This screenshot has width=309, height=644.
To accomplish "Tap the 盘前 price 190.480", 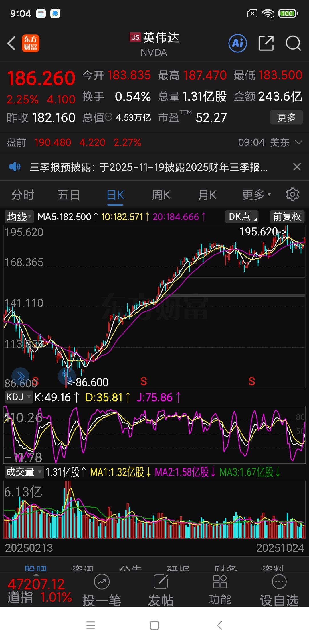I will pos(53,142).
